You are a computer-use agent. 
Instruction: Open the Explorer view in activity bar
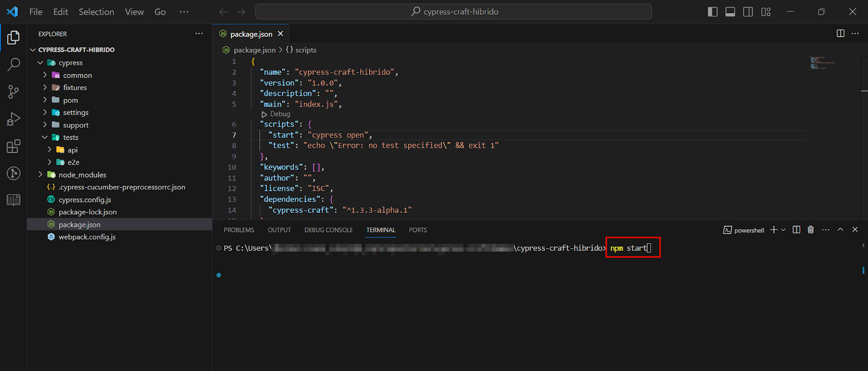[x=14, y=37]
